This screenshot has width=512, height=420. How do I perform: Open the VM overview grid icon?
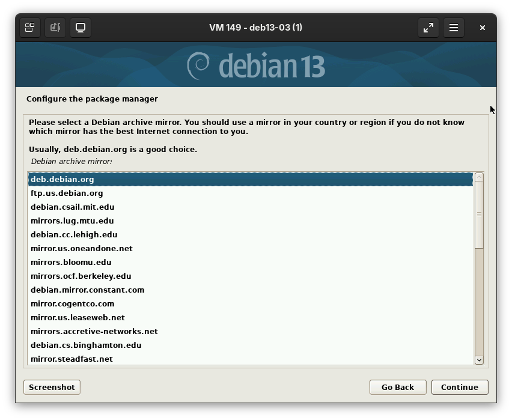[29, 28]
